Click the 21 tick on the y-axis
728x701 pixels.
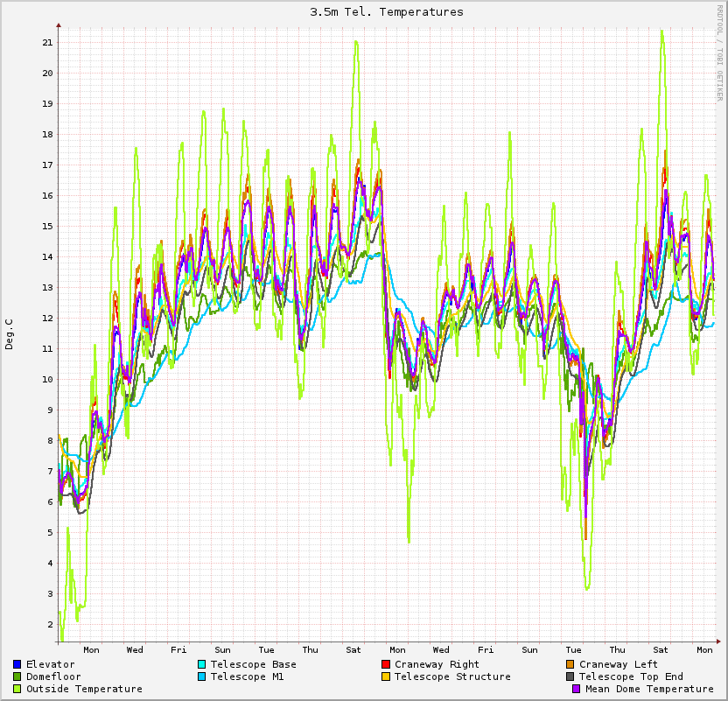47,42
